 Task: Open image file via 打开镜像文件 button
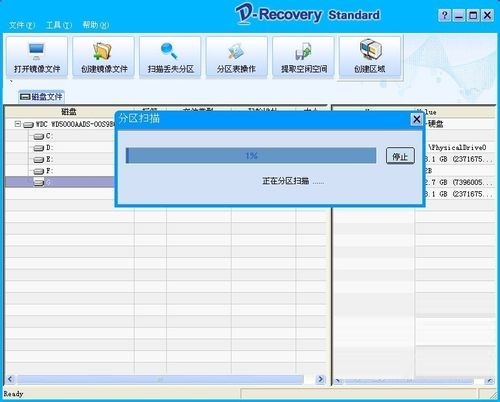(x=37, y=57)
